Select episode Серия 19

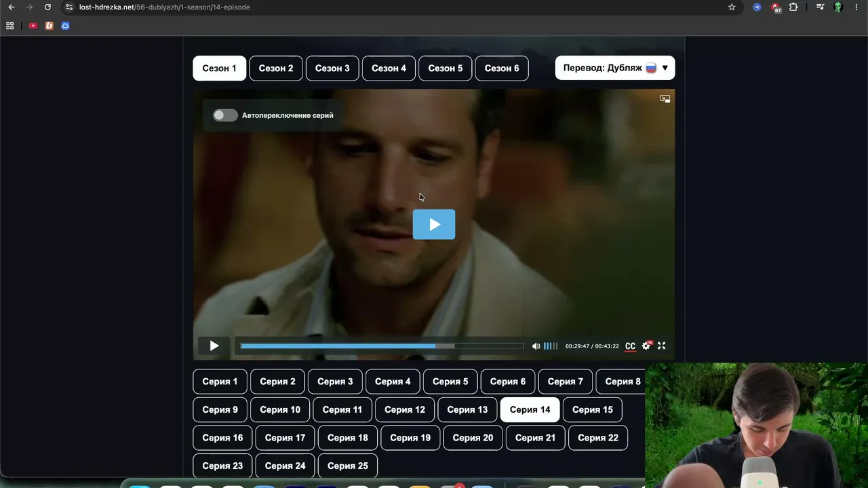click(x=410, y=438)
